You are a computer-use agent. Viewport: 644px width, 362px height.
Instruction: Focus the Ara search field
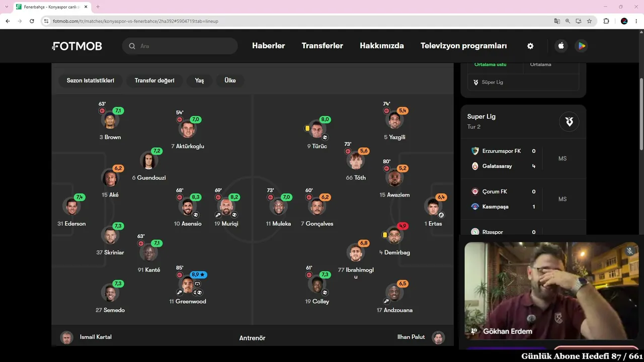(x=180, y=46)
